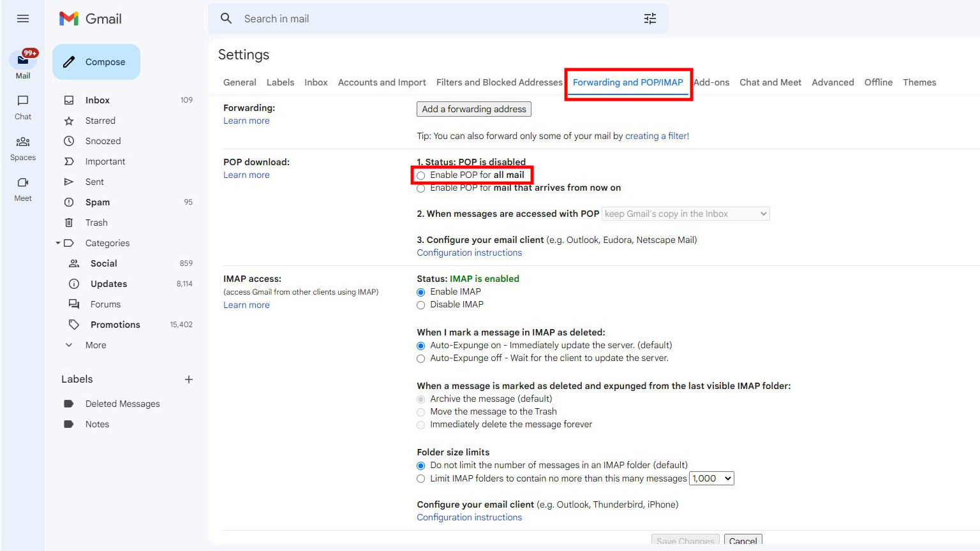Viewport: 980px width, 551px height.
Task: Open Spaces from the left rail
Action: [23, 142]
